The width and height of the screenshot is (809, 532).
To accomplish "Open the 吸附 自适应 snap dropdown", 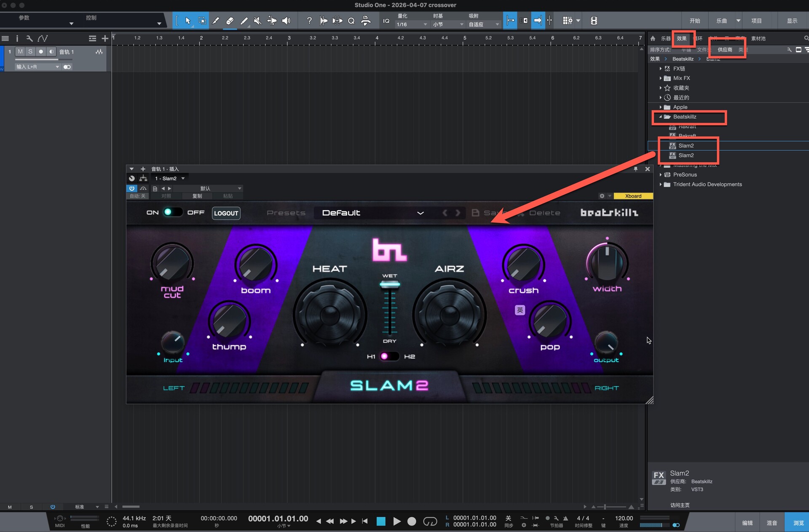I will [x=484, y=24].
